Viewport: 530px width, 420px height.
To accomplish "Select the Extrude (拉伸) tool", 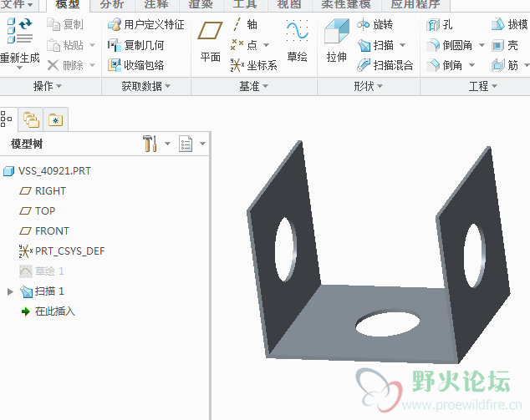I will [337, 41].
